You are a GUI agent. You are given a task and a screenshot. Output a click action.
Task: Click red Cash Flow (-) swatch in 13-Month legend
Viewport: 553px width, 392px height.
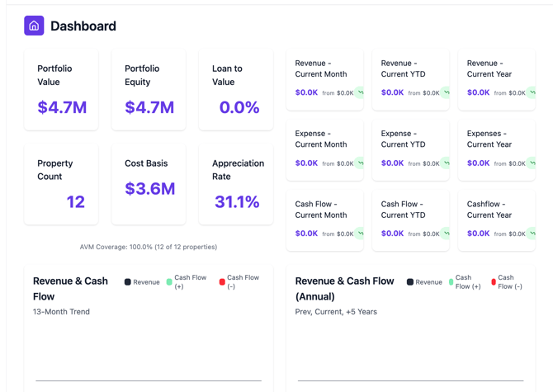click(x=222, y=282)
